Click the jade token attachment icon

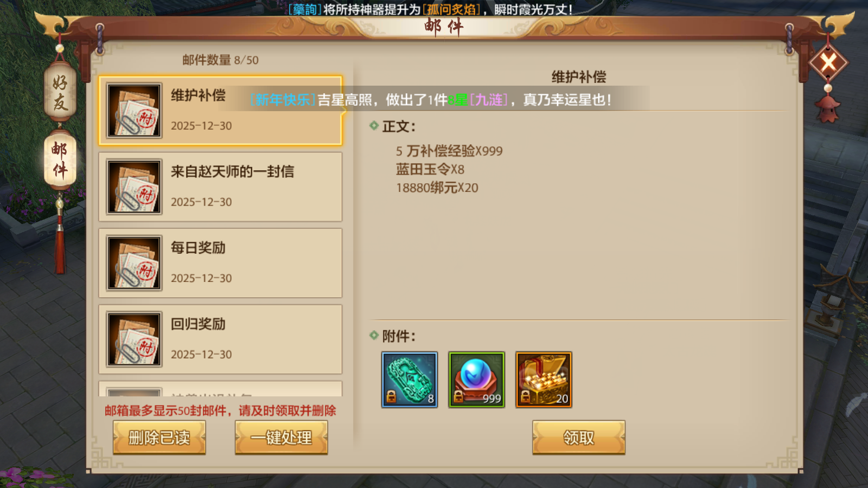point(410,380)
